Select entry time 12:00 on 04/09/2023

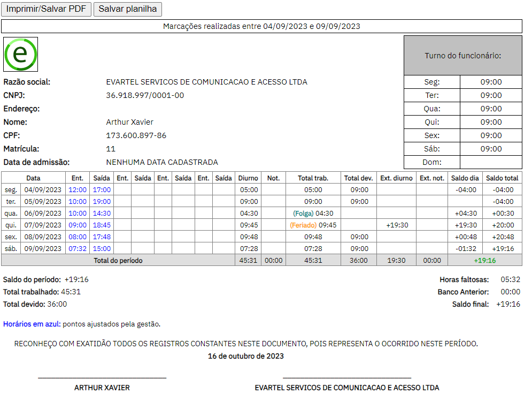[78, 190]
